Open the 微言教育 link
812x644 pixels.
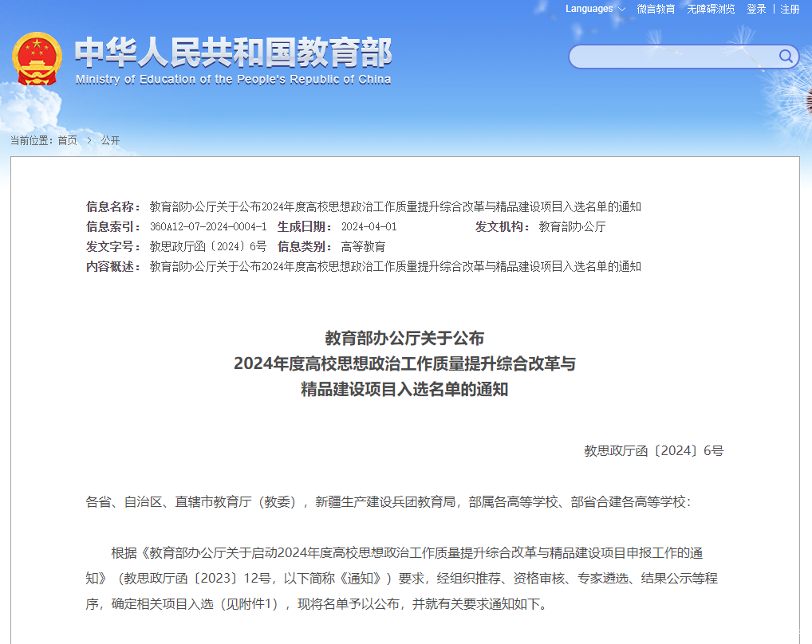coord(656,9)
